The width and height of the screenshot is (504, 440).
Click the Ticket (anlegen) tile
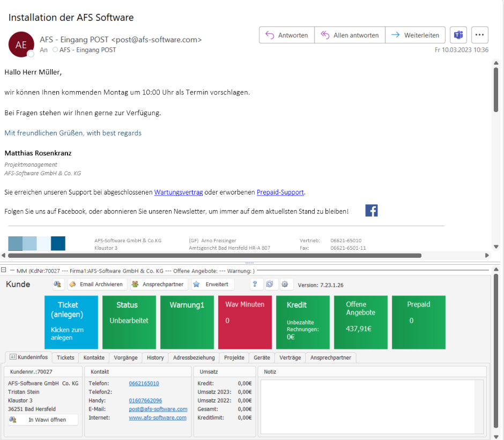[71, 323]
